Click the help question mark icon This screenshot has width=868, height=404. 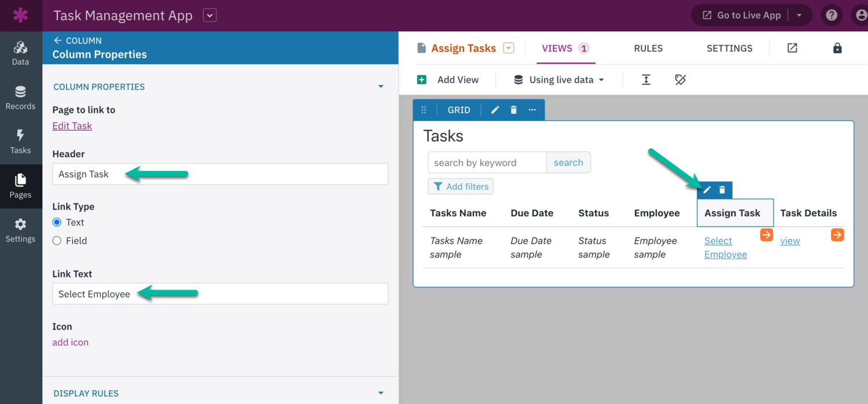click(x=832, y=16)
